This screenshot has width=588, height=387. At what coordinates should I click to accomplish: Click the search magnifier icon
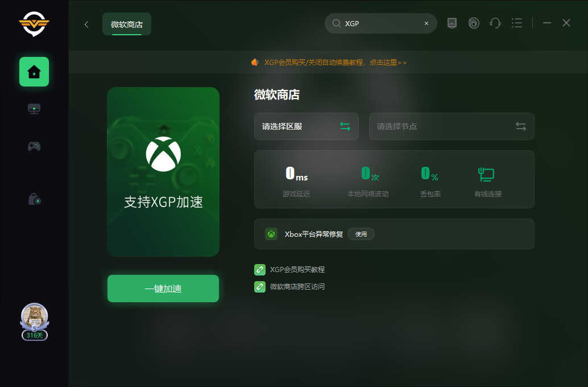pos(337,23)
